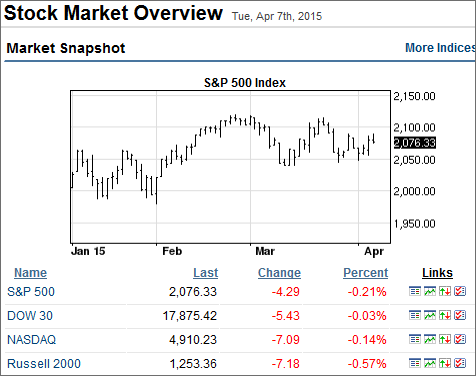Sort the table by Change column
476x376 pixels.
click(279, 273)
